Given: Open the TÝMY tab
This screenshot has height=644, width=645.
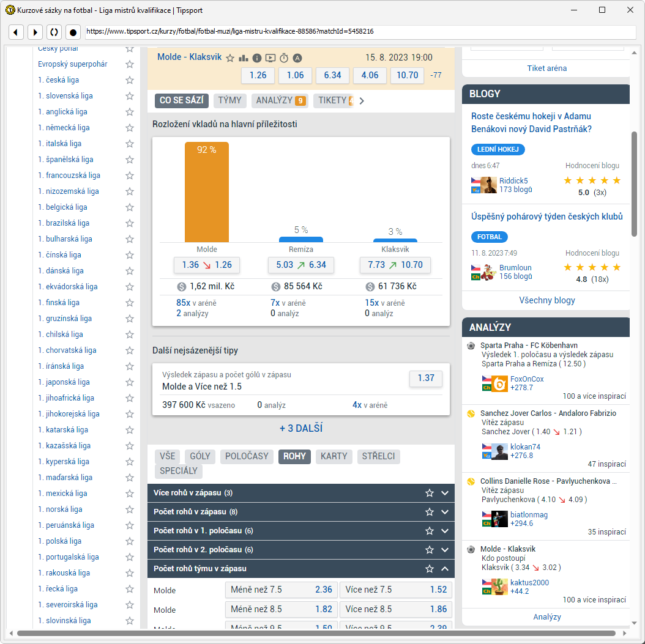Looking at the screenshot, I should [x=229, y=100].
